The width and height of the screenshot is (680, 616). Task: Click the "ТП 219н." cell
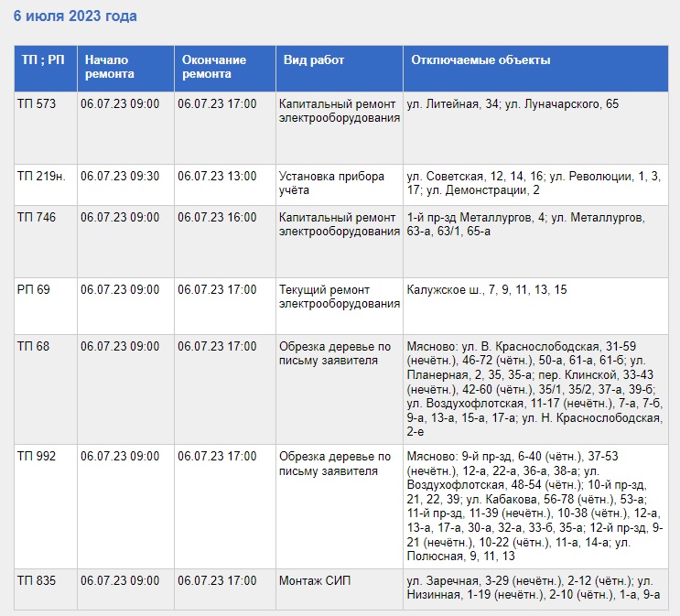42,177
